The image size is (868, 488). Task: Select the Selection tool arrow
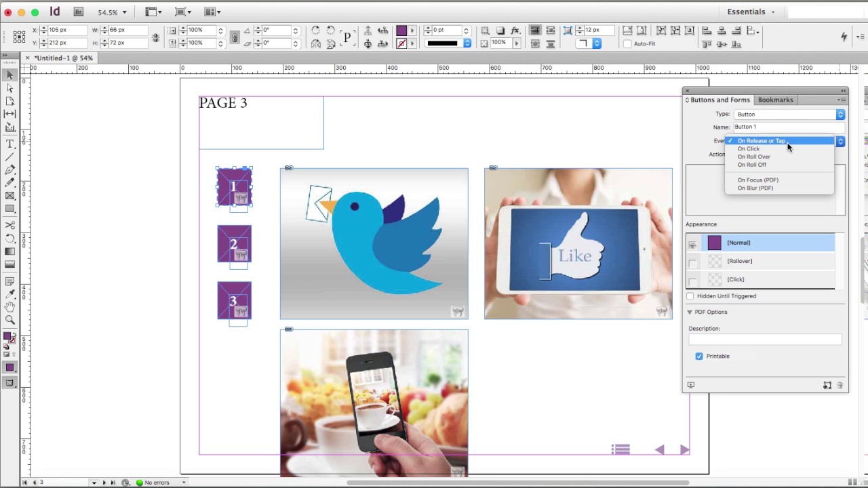(9, 75)
